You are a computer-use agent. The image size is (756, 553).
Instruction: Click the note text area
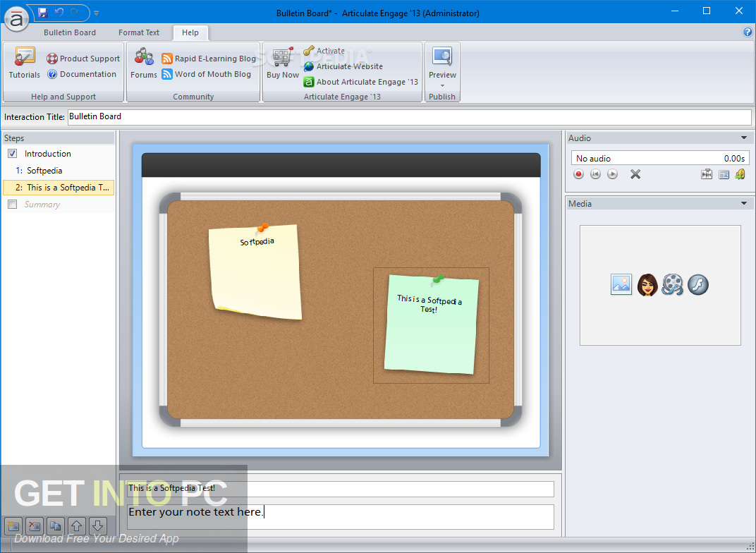click(x=341, y=516)
